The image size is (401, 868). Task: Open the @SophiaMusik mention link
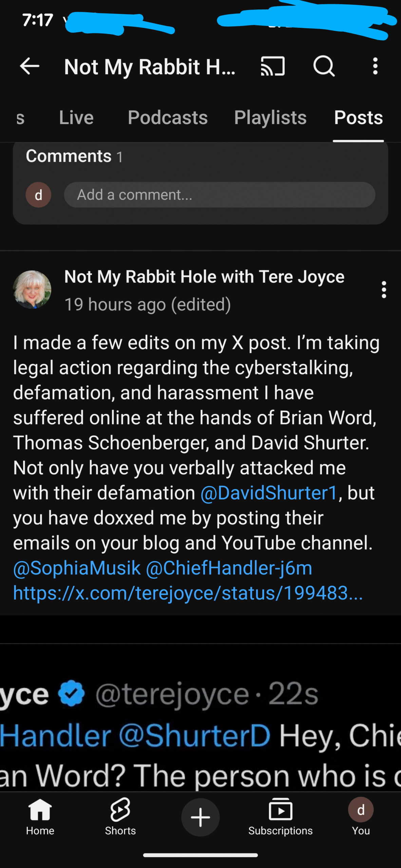click(77, 568)
